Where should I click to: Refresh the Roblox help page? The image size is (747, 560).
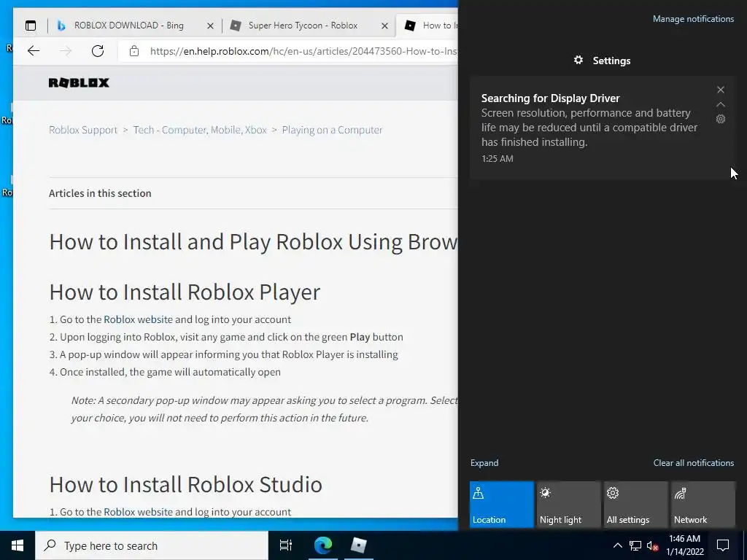pyautogui.click(x=98, y=51)
